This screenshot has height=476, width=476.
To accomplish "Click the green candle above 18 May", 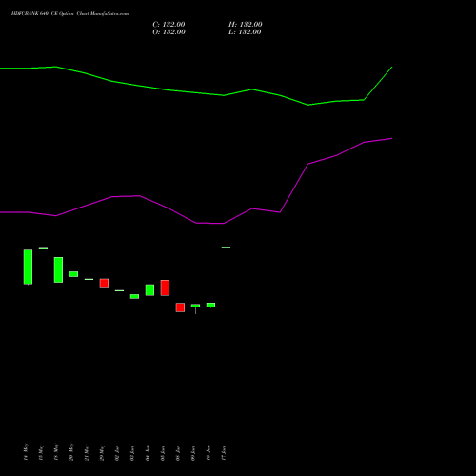I will point(58,269).
